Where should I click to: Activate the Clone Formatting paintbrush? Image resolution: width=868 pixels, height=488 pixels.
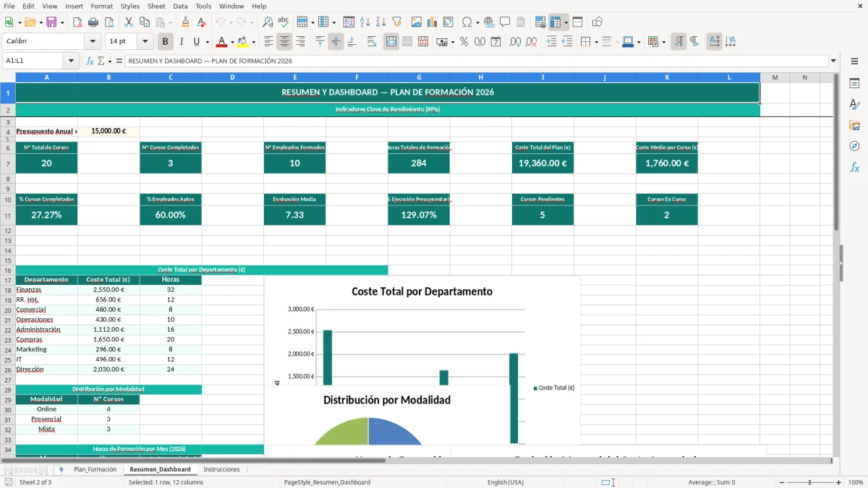pos(185,22)
